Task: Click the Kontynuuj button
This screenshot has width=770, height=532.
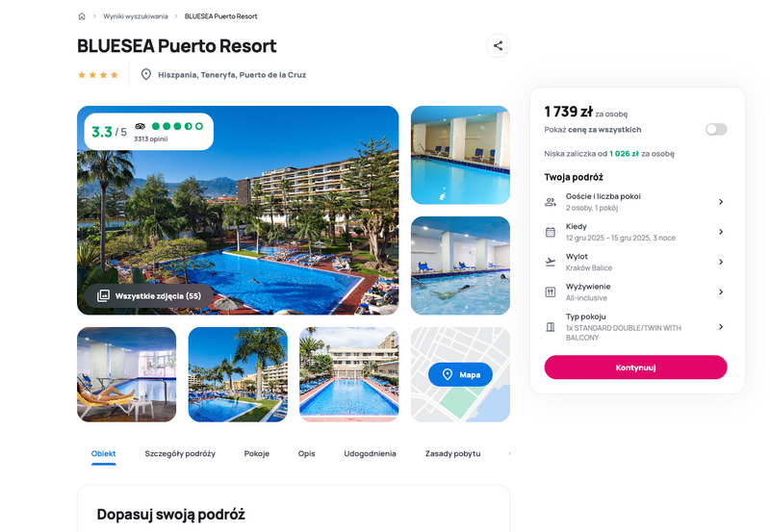Action: [x=635, y=367]
